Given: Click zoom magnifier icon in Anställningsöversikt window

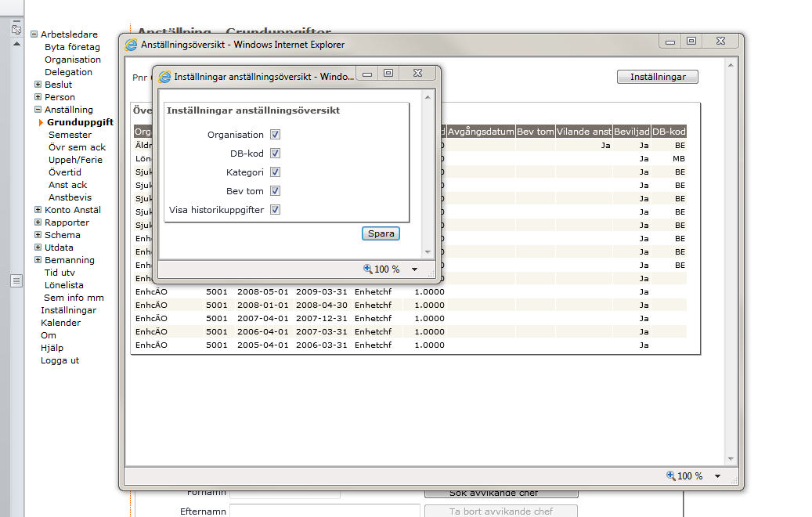Looking at the screenshot, I should 670,475.
